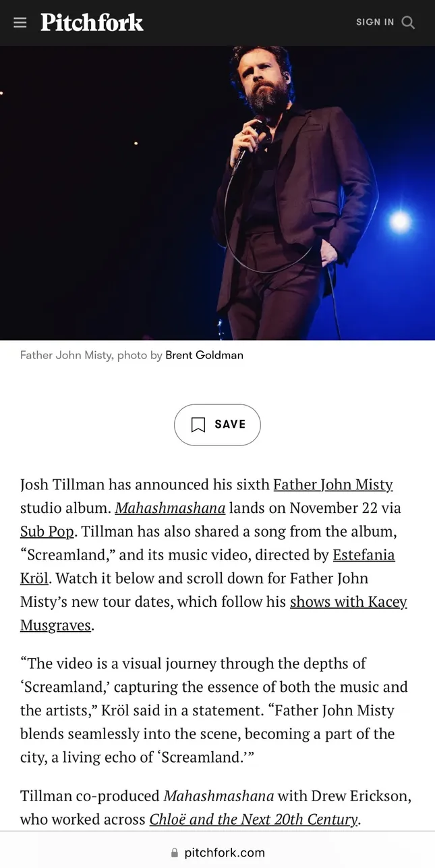Click photographer Brent Goldman credit
435x868 pixels.
coord(204,355)
